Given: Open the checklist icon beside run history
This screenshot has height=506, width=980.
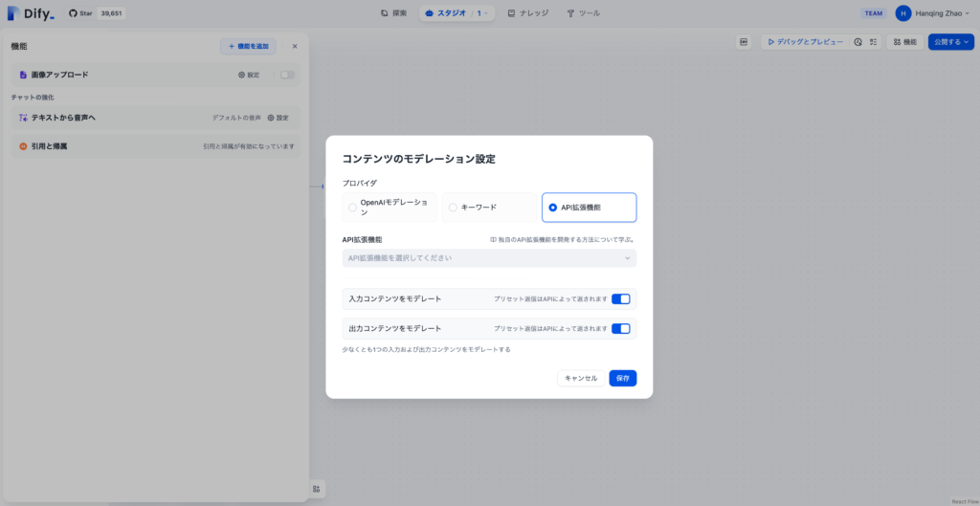Looking at the screenshot, I should pos(873,42).
